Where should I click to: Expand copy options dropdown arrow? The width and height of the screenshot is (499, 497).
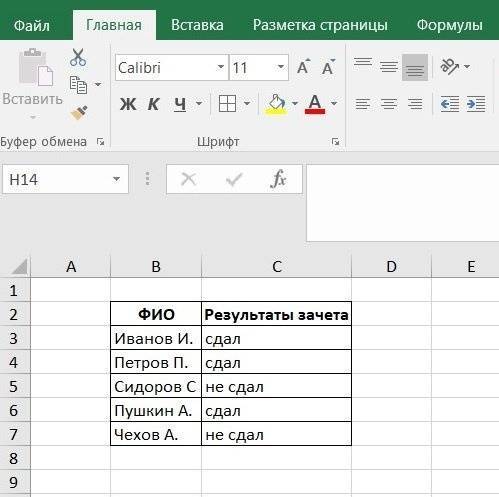point(98,85)
